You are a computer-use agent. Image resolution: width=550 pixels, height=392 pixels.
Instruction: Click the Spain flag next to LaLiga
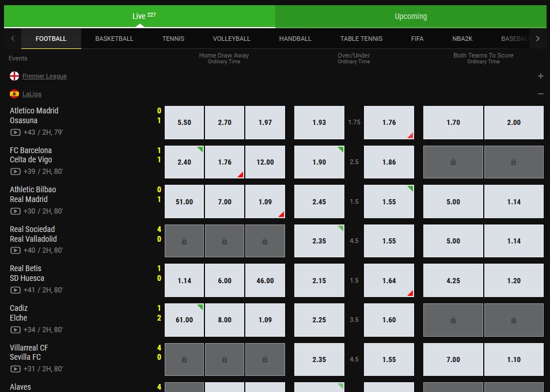pos(14,94)
